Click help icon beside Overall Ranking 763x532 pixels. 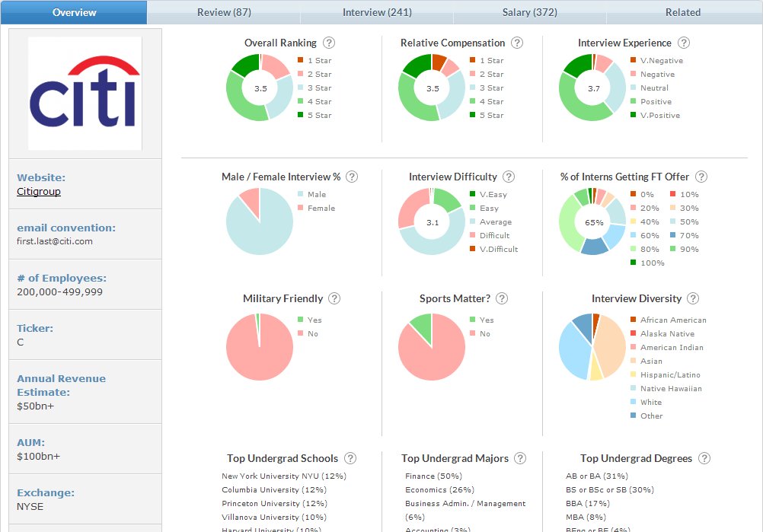pos(329,43)
